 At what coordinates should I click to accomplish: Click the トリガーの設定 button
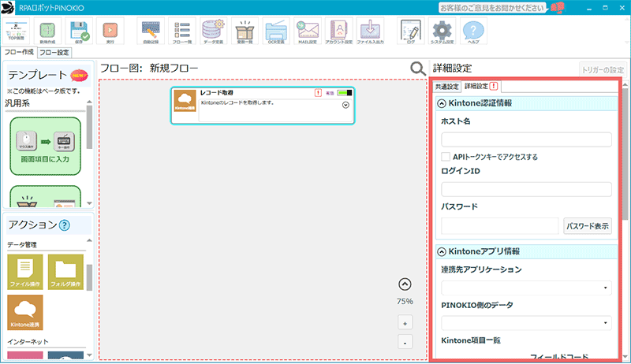[x=603, y=70]
